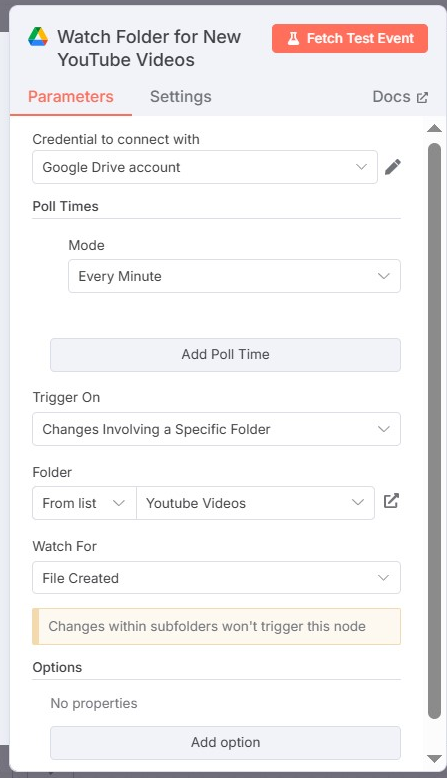Screen dimensions: 447x778
Task: Click the Google Drive logo icon
Action: point(38,37)
